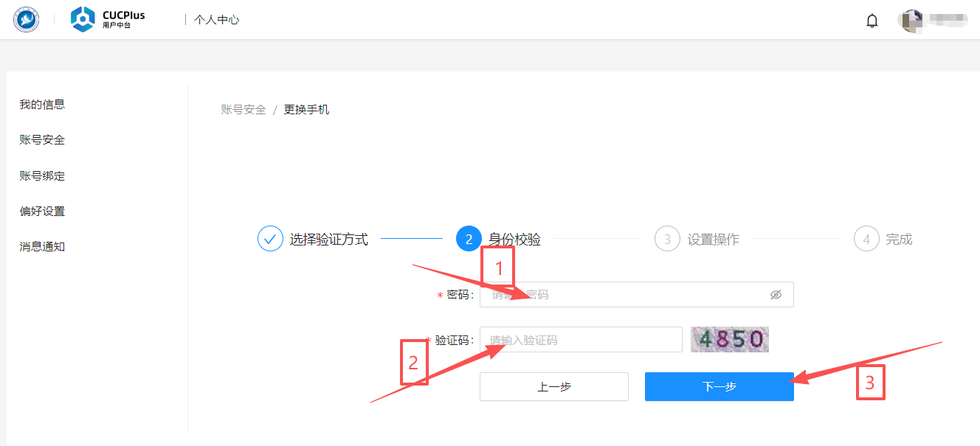This screenshot has height=446, width=980.
Task: Click the checkmark step circle
Action: pyautogui.click(x=270, y=239)
